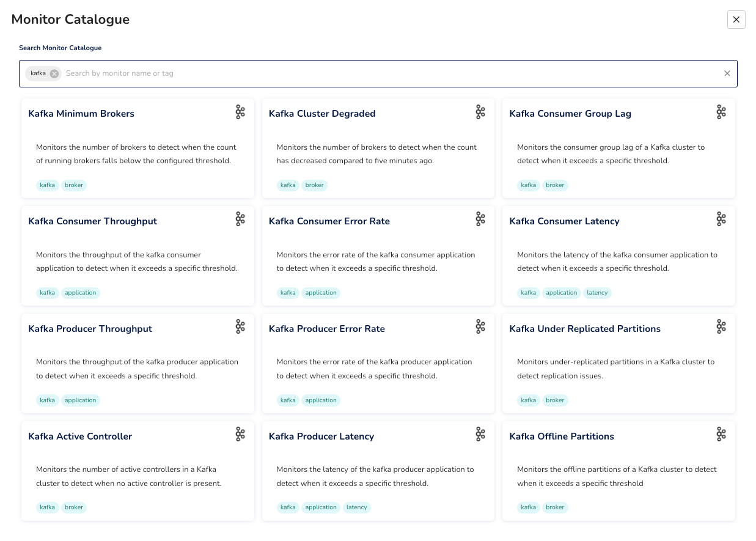Click the Kafka icon on Kafka Consumer Group Lag card
Image resolution: width=756 pixels, height=541 pixels.
click(721, 112)
